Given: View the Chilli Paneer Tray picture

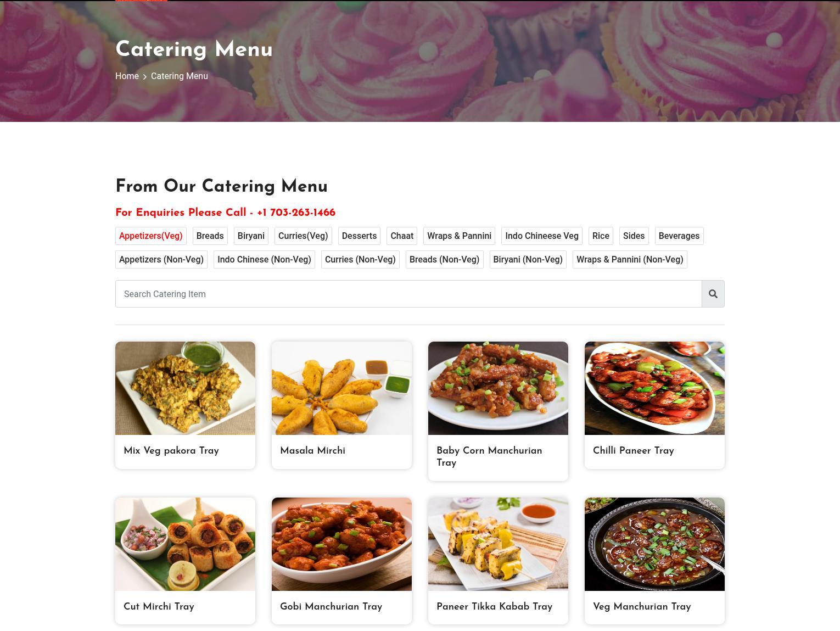Looking at the screenshot, I should point(654,388).
